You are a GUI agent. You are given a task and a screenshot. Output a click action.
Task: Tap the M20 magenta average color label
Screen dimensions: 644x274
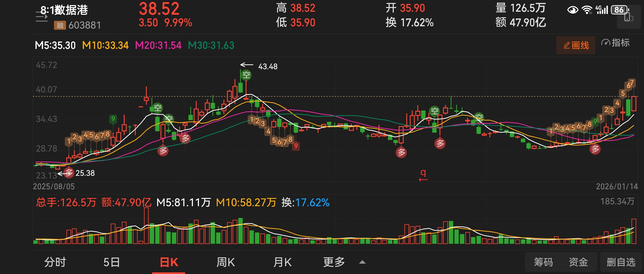tap(158, 45)
